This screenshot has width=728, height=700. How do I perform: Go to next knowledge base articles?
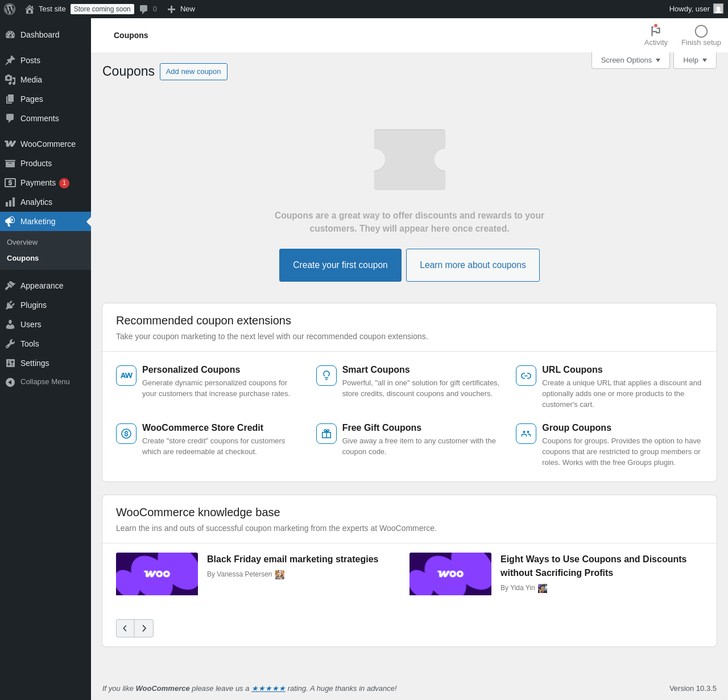pos(144,628)
